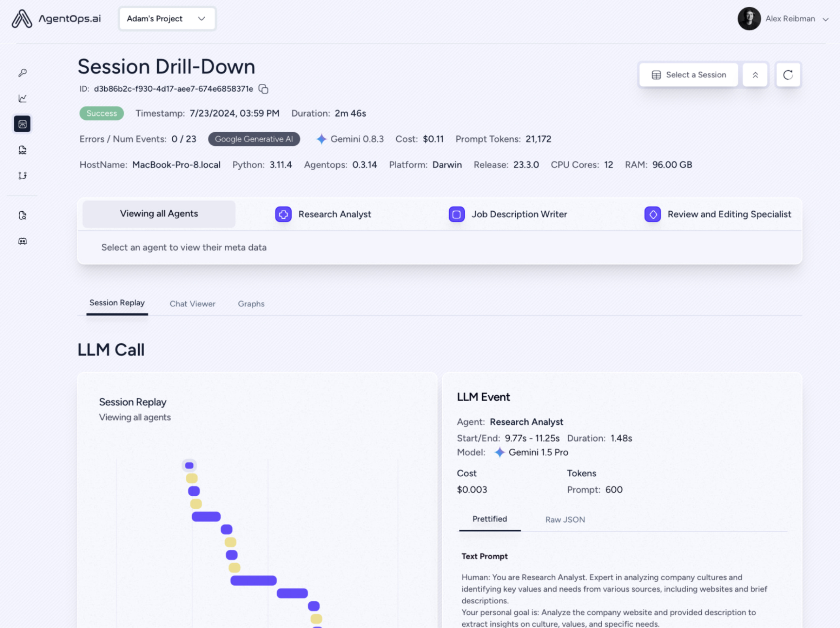The image size is (840, 628).
Task: Click the analytics/chart sidebar icon
Action: pyautogui.click(x=23, y=98)
